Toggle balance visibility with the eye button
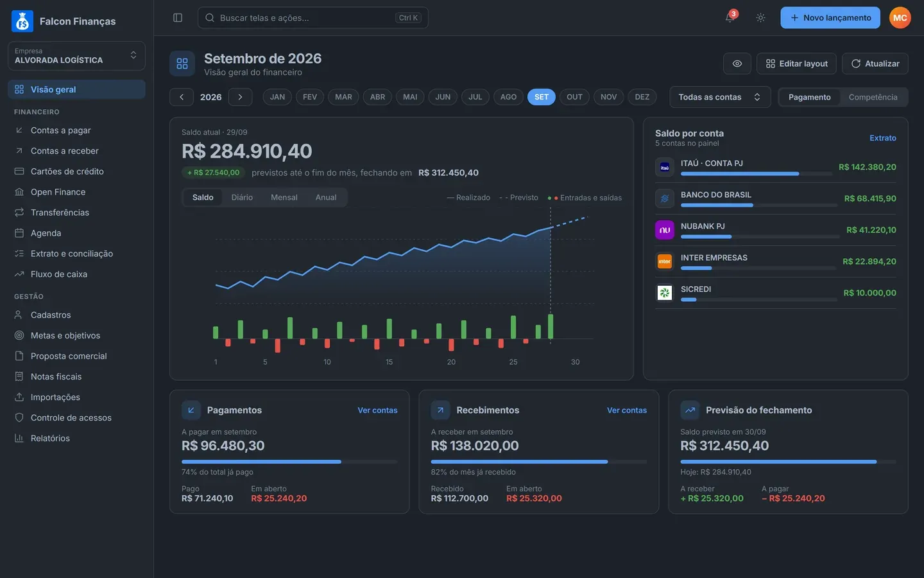Screen dimensions: 924x578 coord(737,64)
